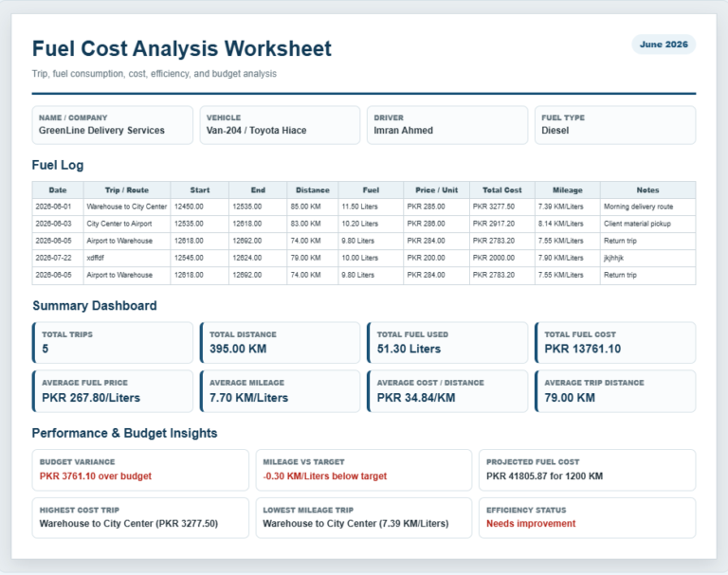Image resolution: width=728 pixels, height=575 pixels.
Task: Click the Client material pickup note
Action: (x=647, y=225)
